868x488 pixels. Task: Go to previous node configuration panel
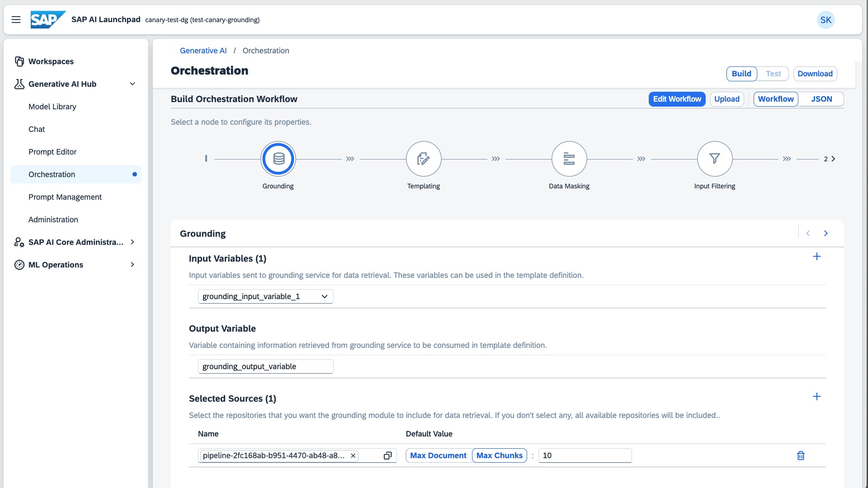point(808,233)
